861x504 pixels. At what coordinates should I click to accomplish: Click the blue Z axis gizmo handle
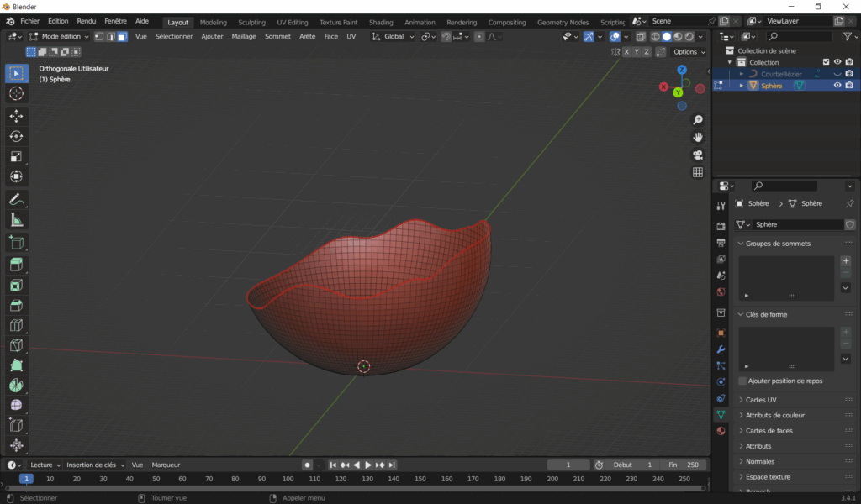click(x=682, y=70)
